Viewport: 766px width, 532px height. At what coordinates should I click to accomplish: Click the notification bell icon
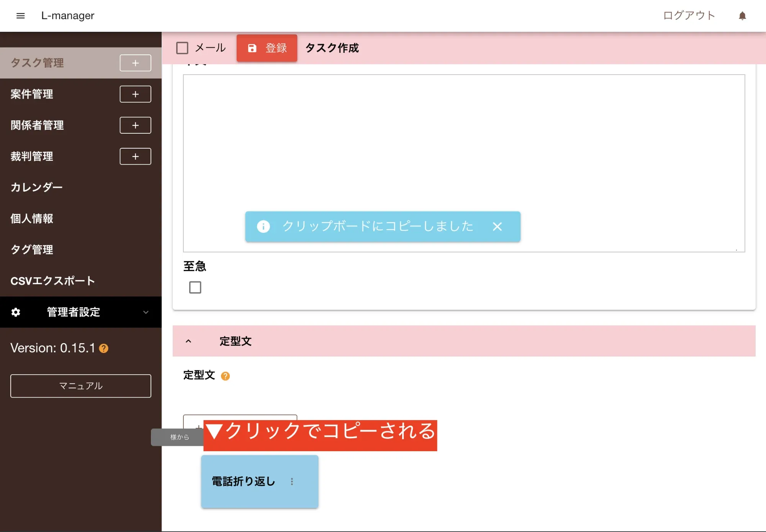[742, 16]
